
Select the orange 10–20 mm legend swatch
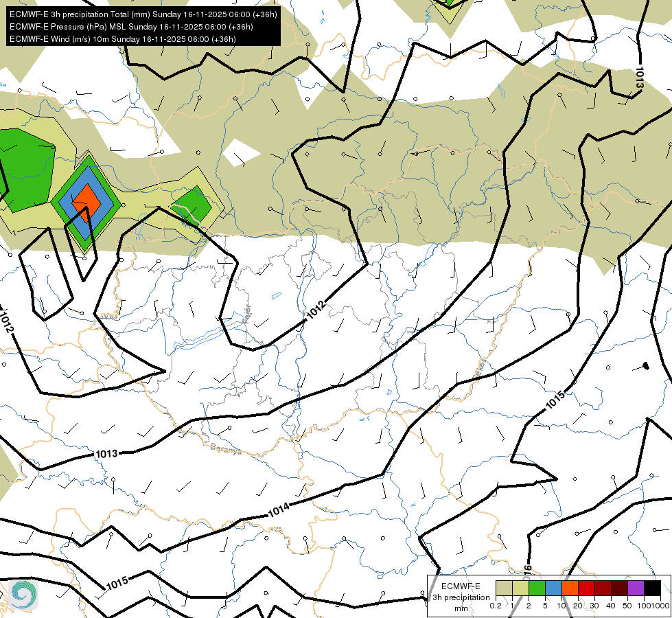pyautogui.click(x=570, y=588)
